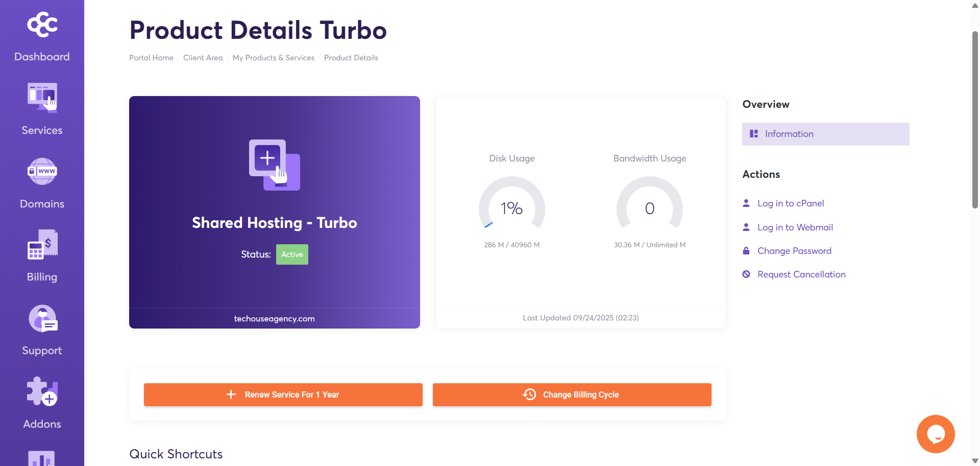This screenshot has width=980, height=466.
Task: Click the ban icon beside Request Cancellation
Action: coord(746,274)
